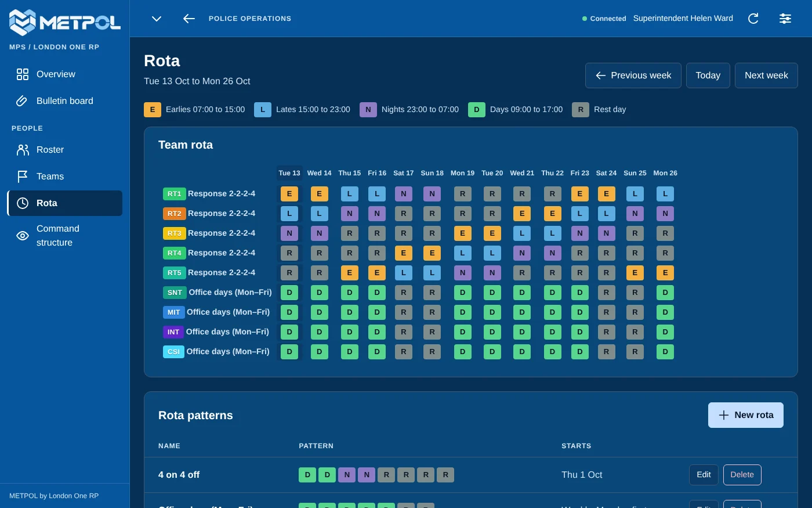Create a New rota

(x=746, y=415)
